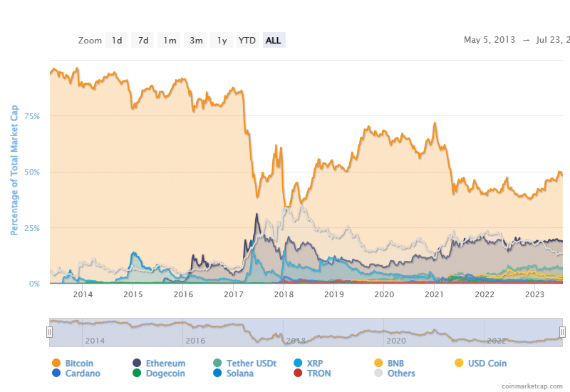This screenshot has width=570, height=392.
Task: Click the 75% y-axis label
Action: click(x=32, y=116)
